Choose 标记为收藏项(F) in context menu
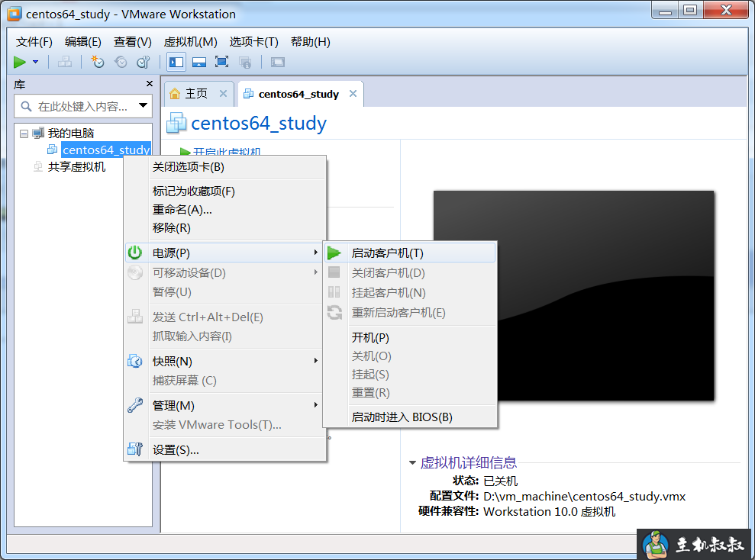 [x=225, y=191]
